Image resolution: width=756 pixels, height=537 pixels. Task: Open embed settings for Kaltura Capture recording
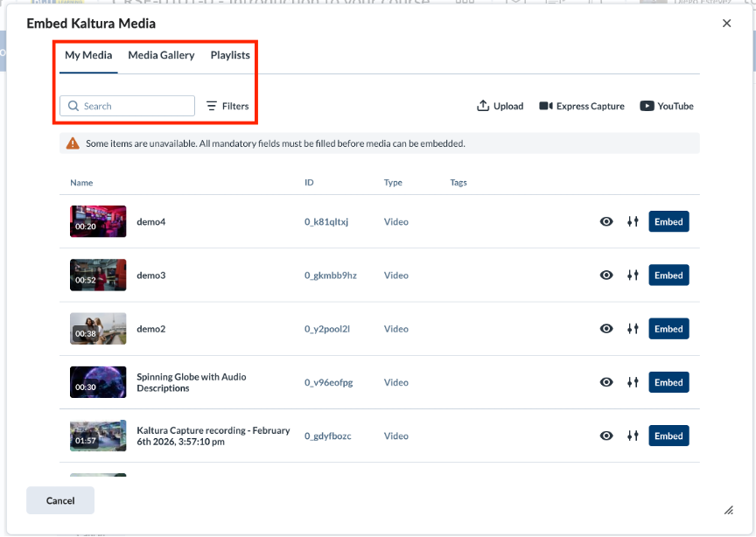pyautogui.click(x=633, y=436)
